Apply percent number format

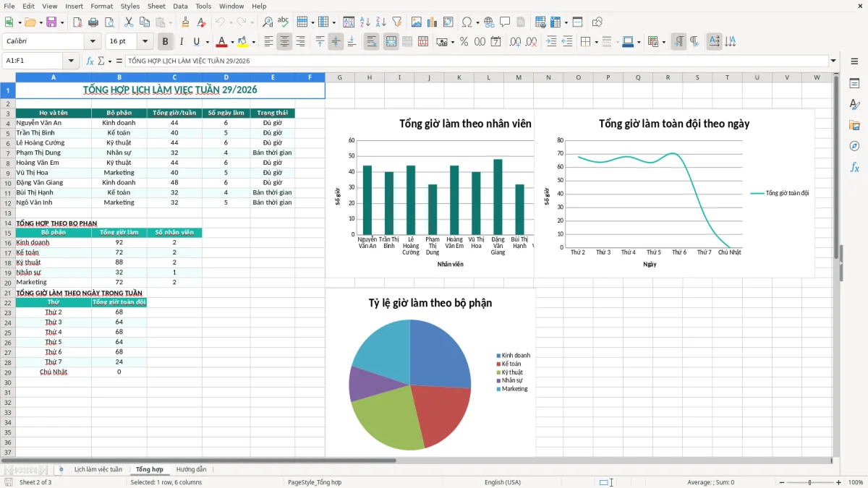coord(464,42)
